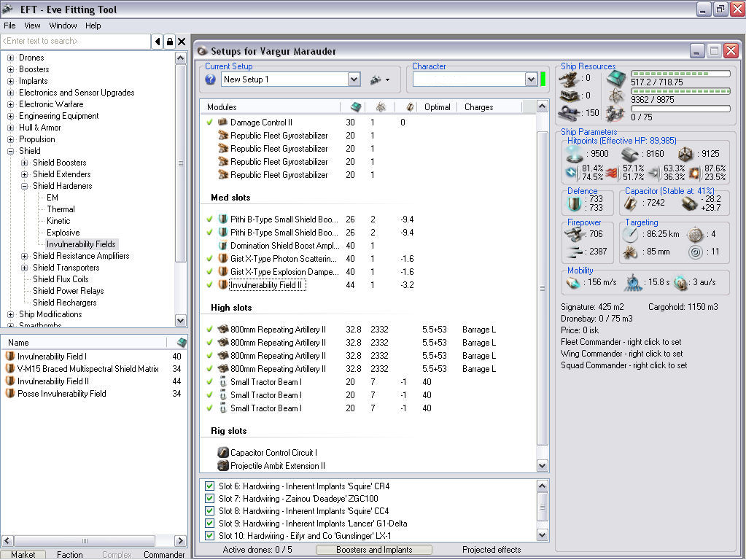Open the Current Setup dropdown
The image size is (746, 560).
(x=354, y=79)
